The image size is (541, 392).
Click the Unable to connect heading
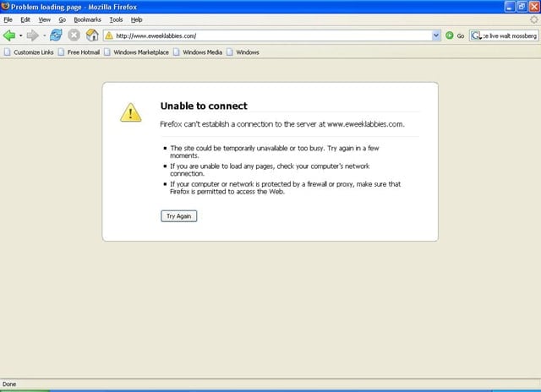pos(204,106)
